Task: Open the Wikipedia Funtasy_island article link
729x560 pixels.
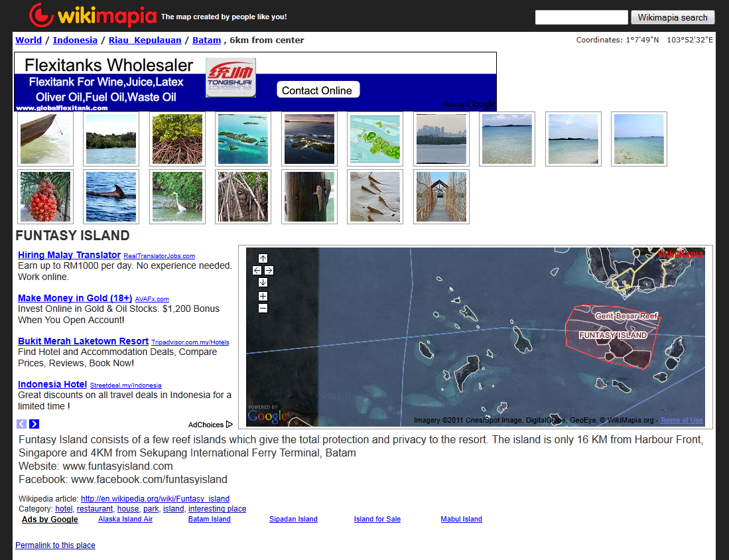Action: 155,498
